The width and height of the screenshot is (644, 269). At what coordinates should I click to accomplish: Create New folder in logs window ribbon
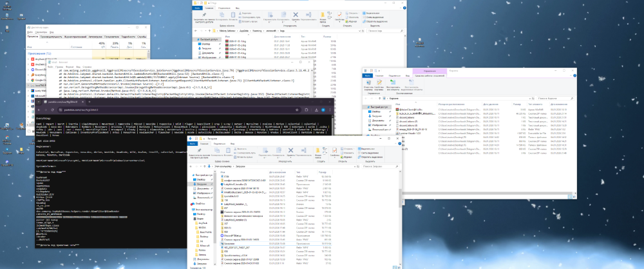point(323,17)
